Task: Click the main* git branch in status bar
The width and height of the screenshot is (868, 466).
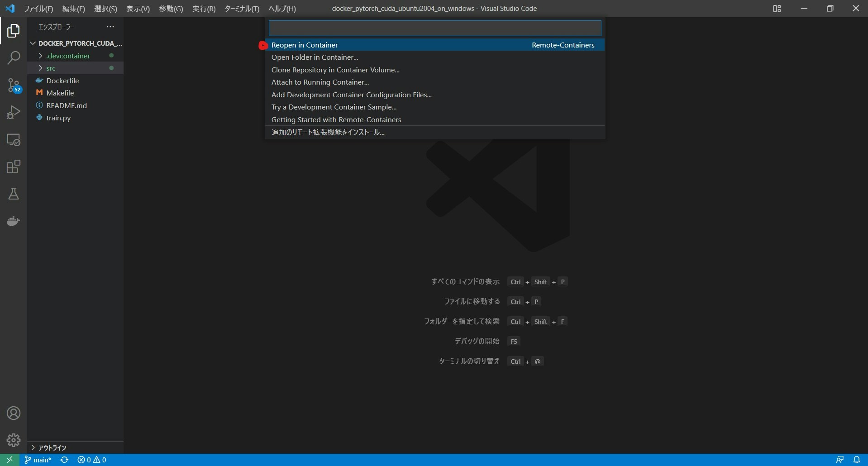Action: coord(38,460)
